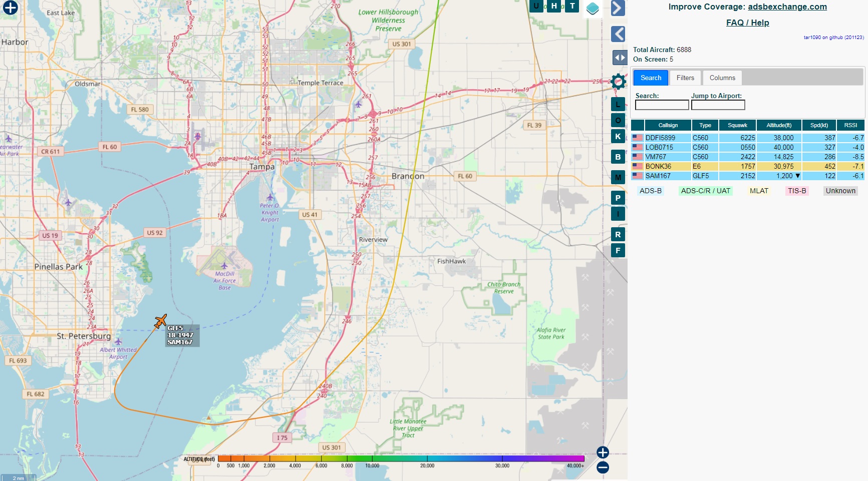This screenshot has height=481, width=868.
Task: Click MacDill Air Force Base airport marker
Action: coord(224,266)
